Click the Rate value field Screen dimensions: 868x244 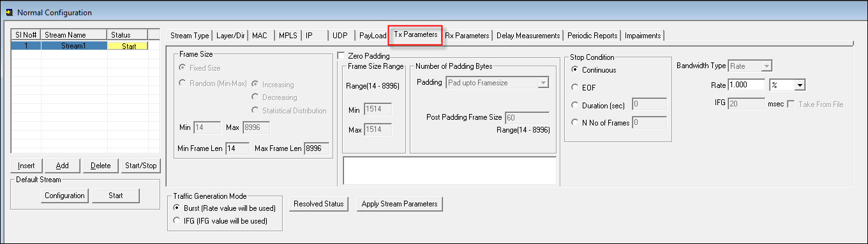point(747,85)
